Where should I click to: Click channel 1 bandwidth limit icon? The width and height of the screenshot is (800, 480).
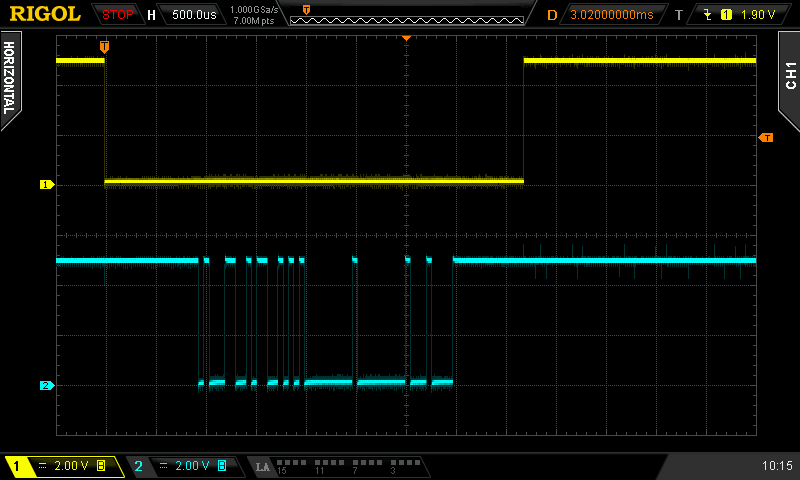coord(101,466)
